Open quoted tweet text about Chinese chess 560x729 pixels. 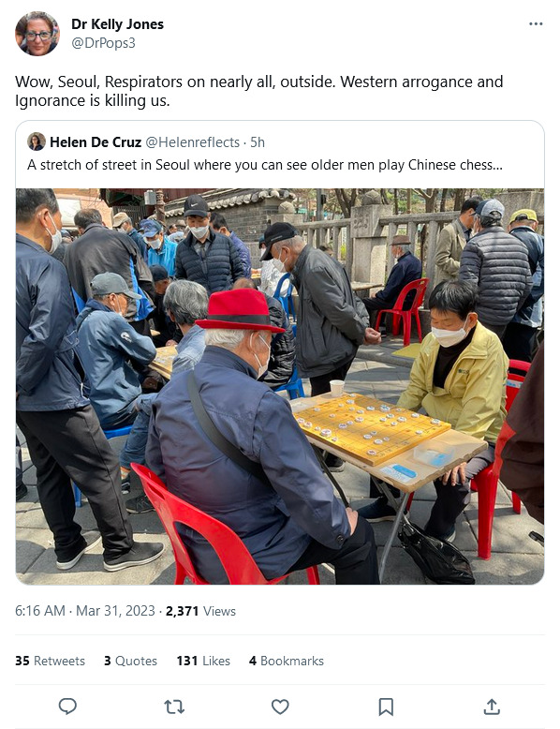click(x=265, y=165)
